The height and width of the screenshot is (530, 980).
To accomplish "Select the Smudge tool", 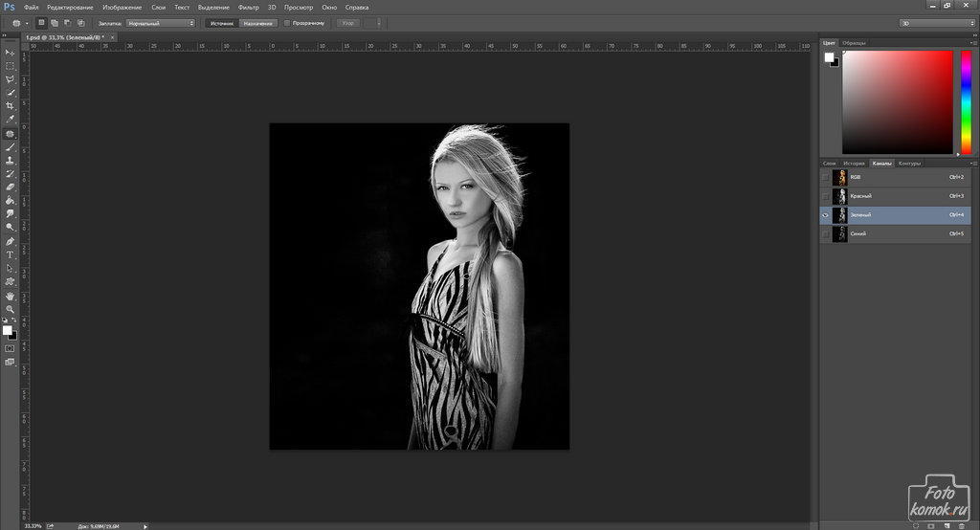I will point(10,213).
